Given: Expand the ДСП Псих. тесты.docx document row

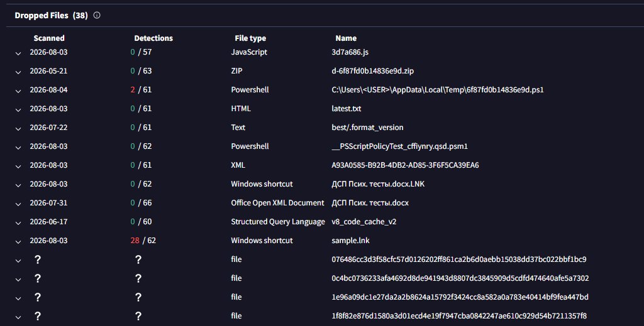Looking at the screenshot, I should pyautogui.click(x=18, y=204).
